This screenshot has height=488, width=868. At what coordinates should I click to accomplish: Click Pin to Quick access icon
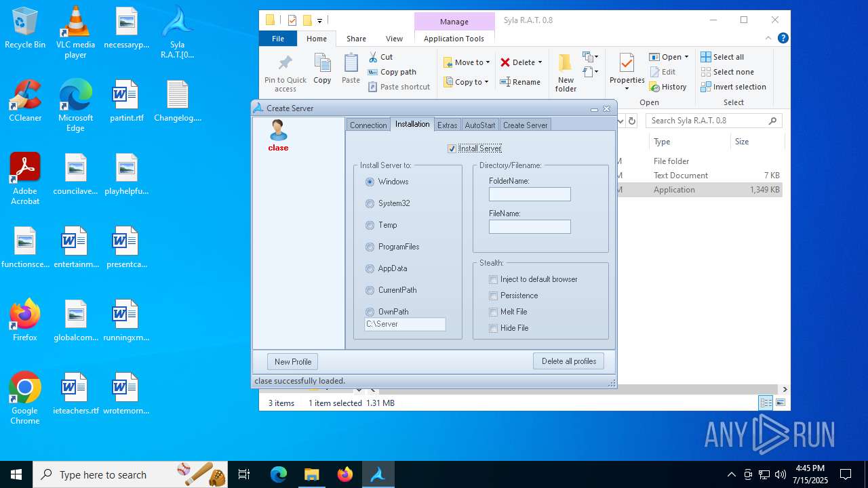click(285, 64)
